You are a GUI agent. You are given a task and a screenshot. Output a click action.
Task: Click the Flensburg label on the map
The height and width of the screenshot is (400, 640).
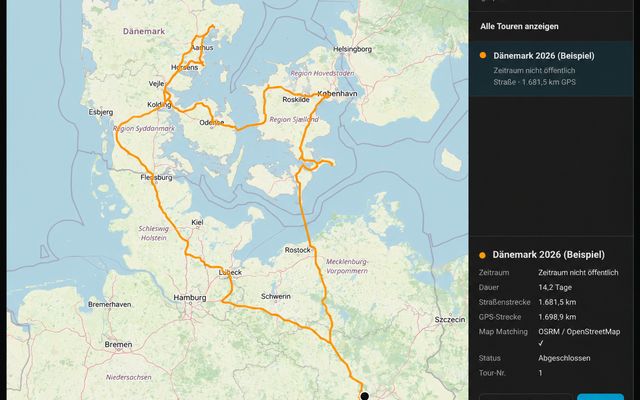click(156, 178)
